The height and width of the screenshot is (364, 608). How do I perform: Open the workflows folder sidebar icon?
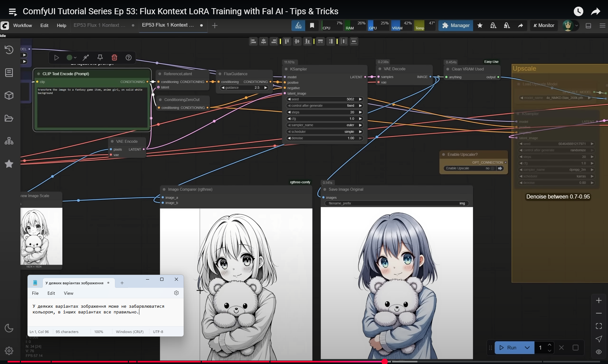pyautogui.click(x=9, y=118)
